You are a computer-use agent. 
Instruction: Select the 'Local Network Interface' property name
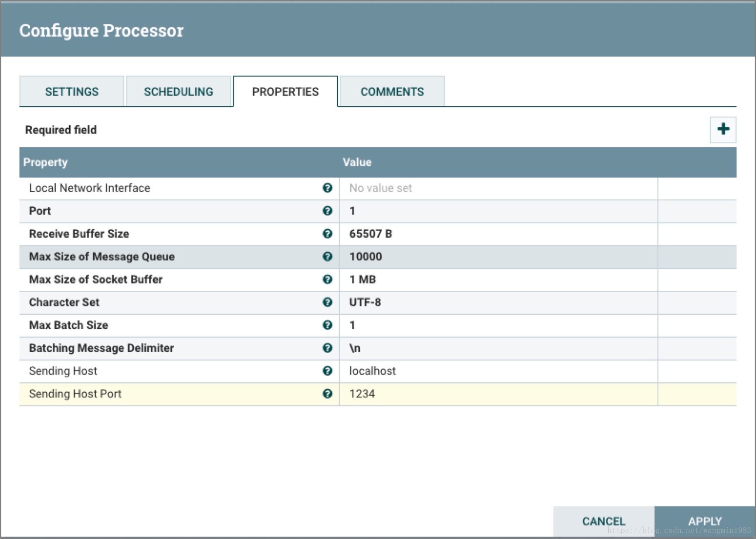(x=89, y=188)
